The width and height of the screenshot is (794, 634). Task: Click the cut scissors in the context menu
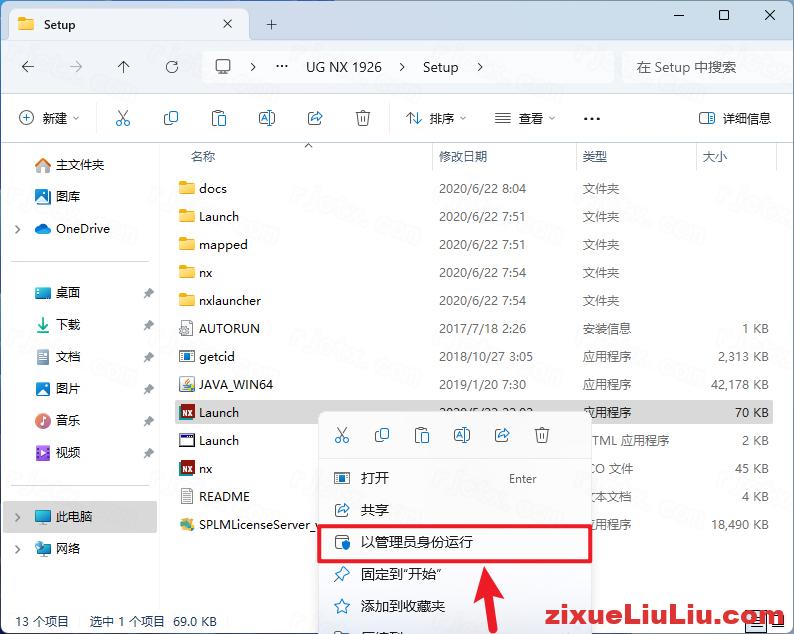tap(342, 435)
